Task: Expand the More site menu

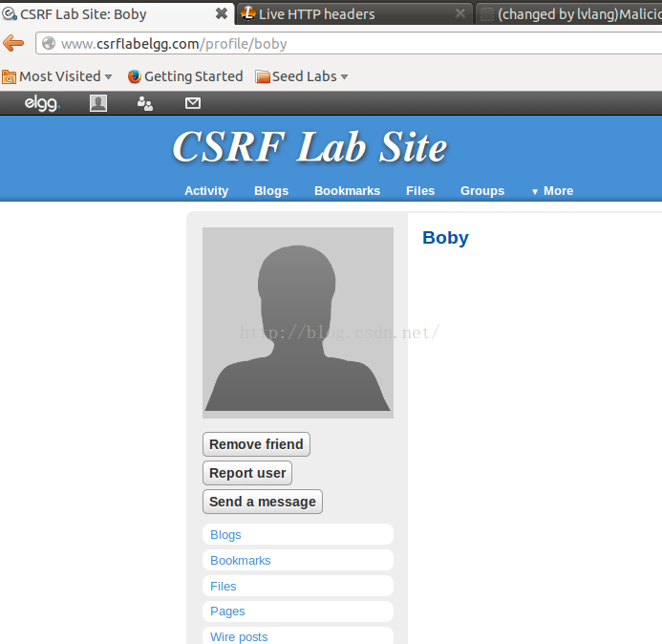Action: pos(552,191)
